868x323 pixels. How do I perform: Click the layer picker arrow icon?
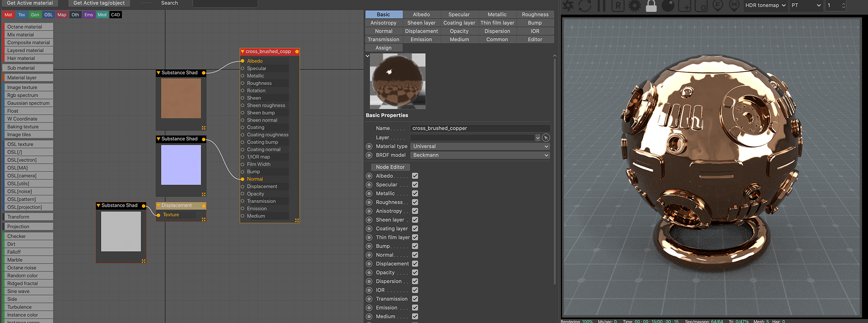click(546, 138)
